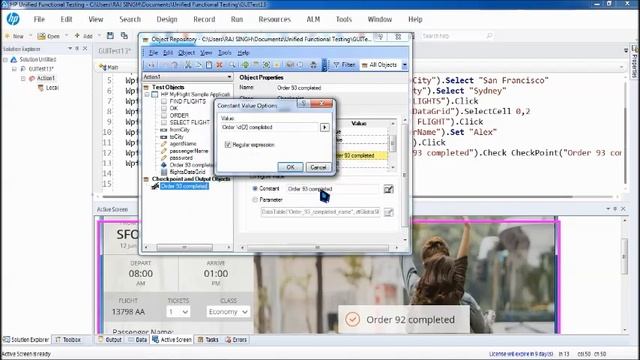Screen dimensions: 640x360
Task: Click the Paste clipboard icon in Object Repository
Action: (x=209, y=65)
